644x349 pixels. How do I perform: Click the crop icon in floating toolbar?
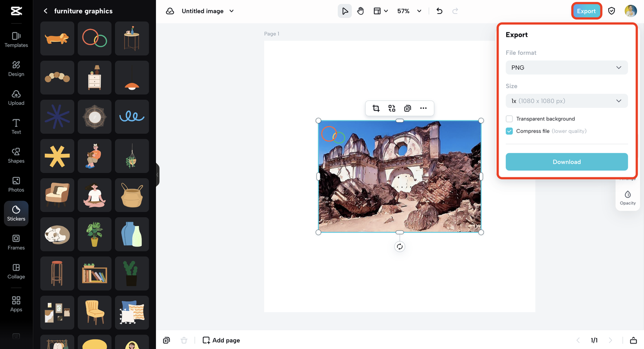click(376, 108)
